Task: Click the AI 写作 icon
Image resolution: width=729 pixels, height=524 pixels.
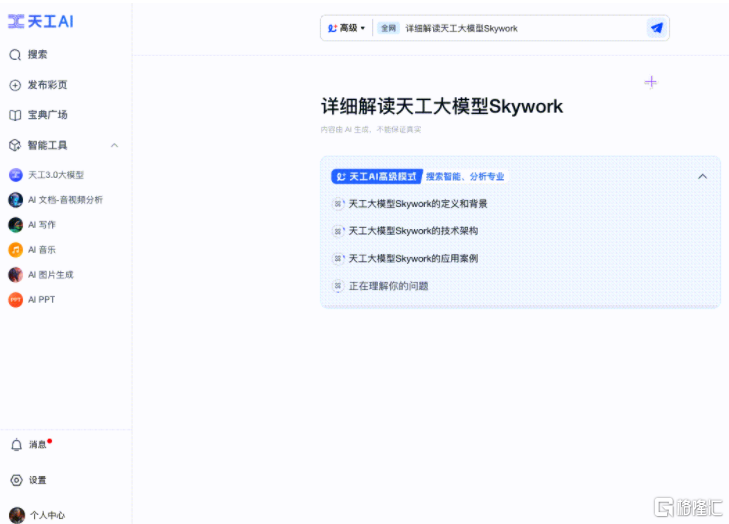Action: pos(15,225)
